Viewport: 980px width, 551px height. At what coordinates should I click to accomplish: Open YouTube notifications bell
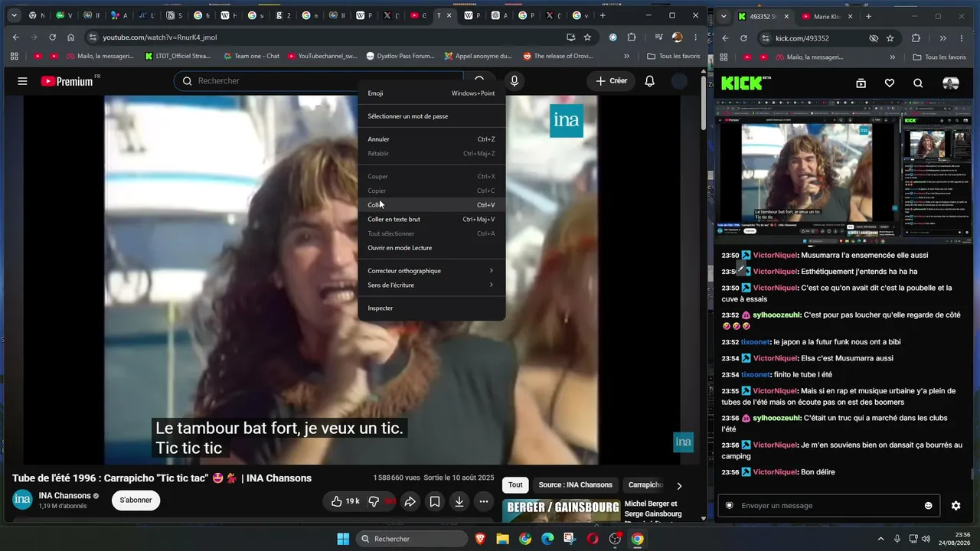coord(649,81)
